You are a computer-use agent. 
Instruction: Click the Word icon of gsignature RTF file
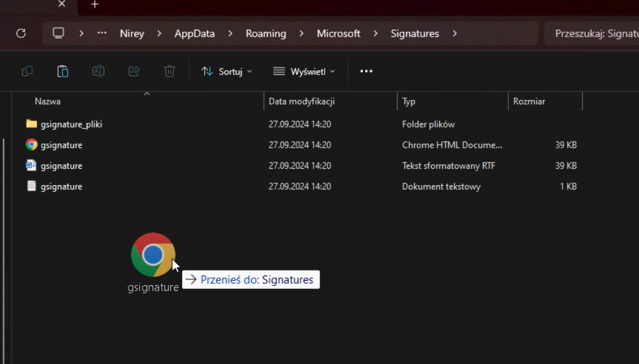(x=32, y=166)
